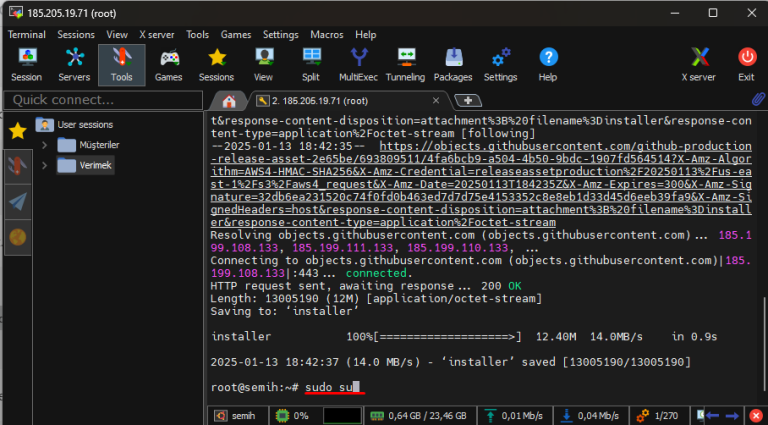Open a new Session from toolbar
Image resolution: width=768 pixels, height=425 pixels.
26,64
